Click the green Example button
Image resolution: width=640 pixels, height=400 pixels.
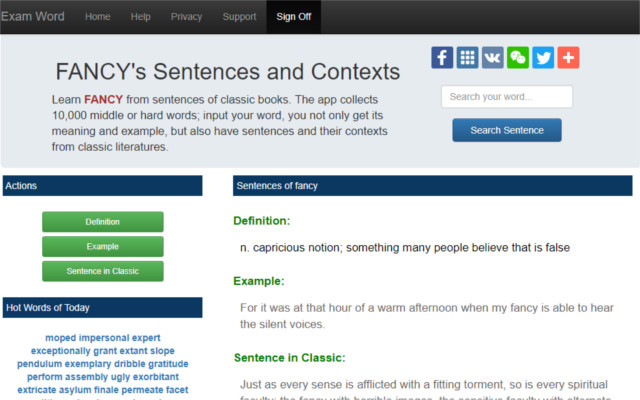(x=102, y=246)
